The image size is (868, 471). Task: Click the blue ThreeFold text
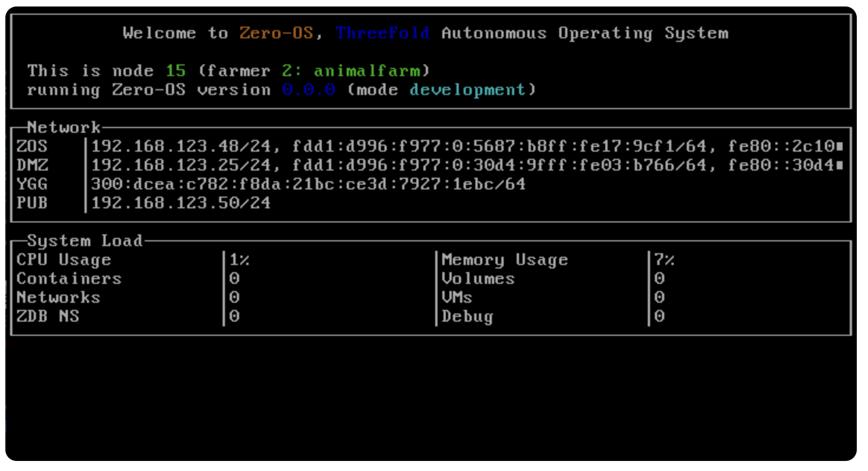coord(383,33)
